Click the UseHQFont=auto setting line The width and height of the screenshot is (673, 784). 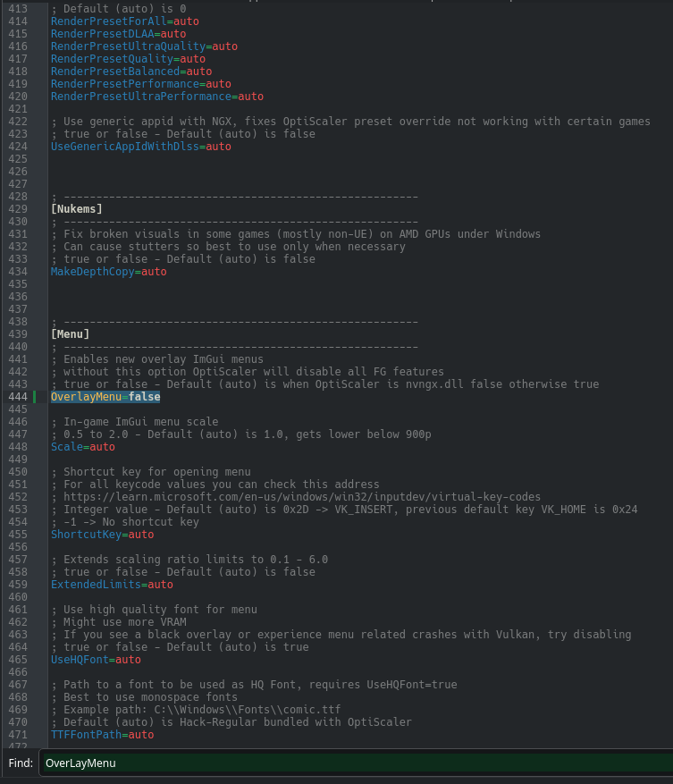click(x=96, y=660)
